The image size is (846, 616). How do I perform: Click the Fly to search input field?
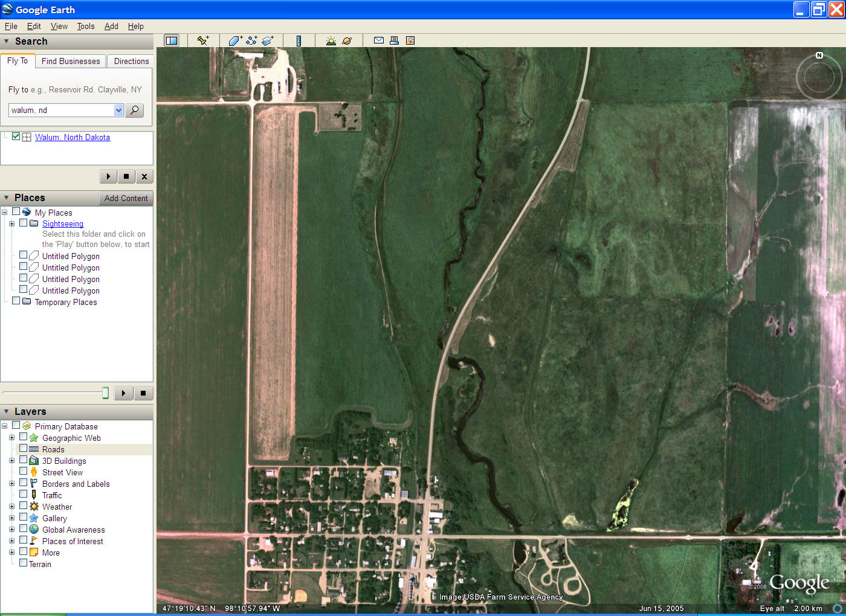pos(61,111)
